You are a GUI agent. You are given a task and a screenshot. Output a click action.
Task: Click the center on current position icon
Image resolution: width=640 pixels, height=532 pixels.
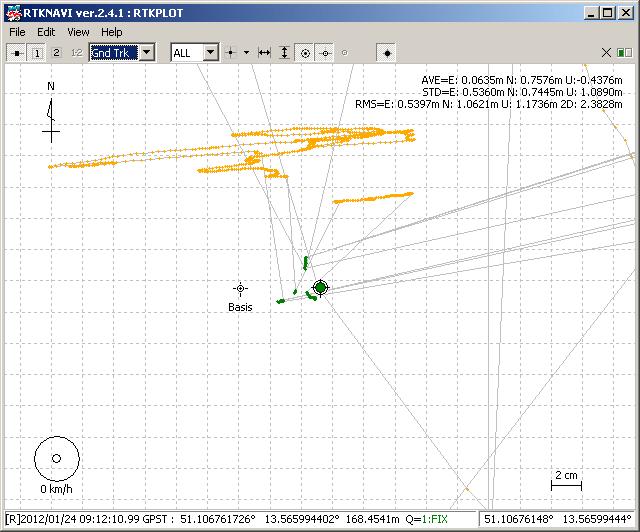pos(305,52)
